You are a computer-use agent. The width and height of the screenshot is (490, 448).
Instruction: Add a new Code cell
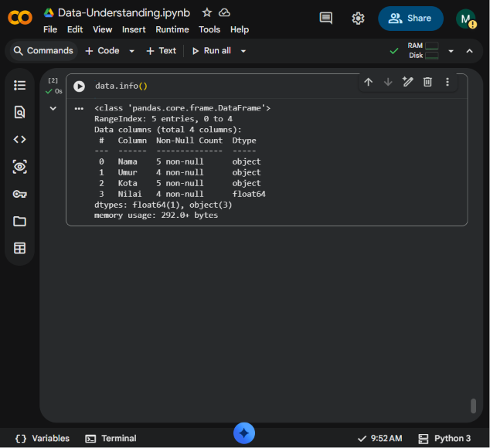(103, 51)
